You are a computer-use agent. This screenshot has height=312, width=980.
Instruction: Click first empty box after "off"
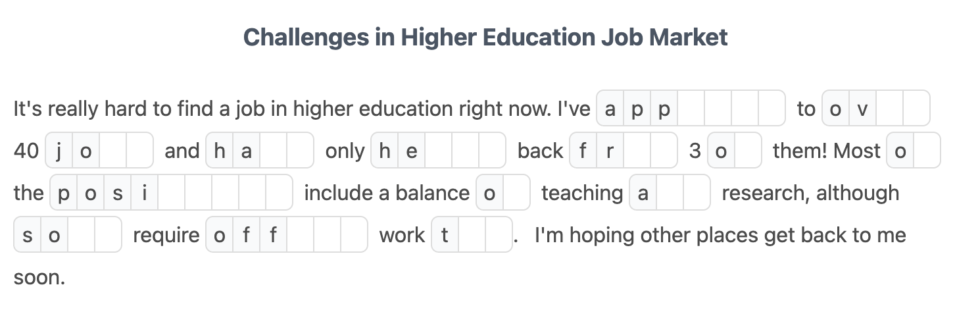coord(300,235)
